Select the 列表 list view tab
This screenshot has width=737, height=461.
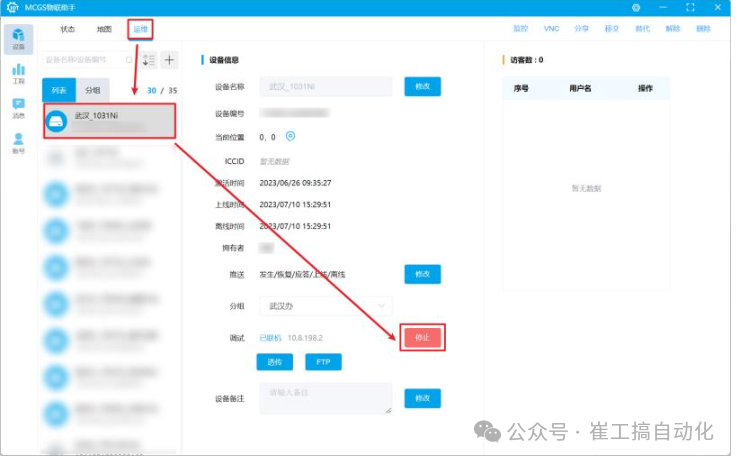click(x=59, y=90)
